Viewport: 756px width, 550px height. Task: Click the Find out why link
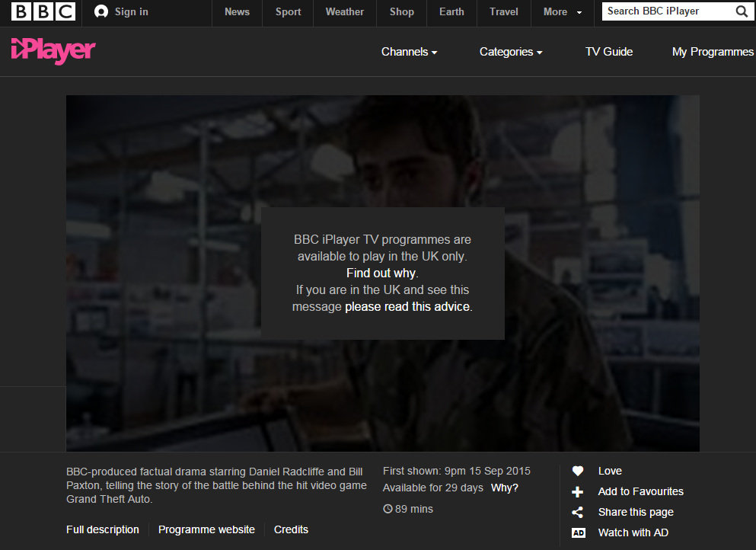coord(381,273)
